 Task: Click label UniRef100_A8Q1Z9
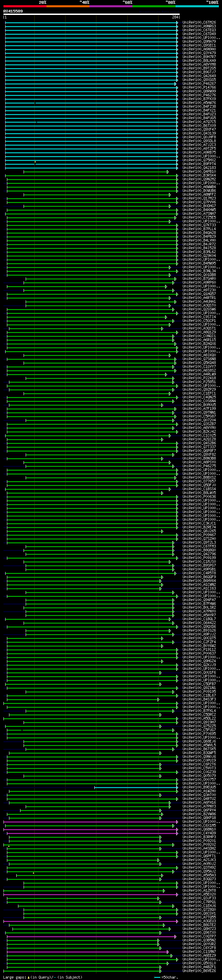point(199,332)
